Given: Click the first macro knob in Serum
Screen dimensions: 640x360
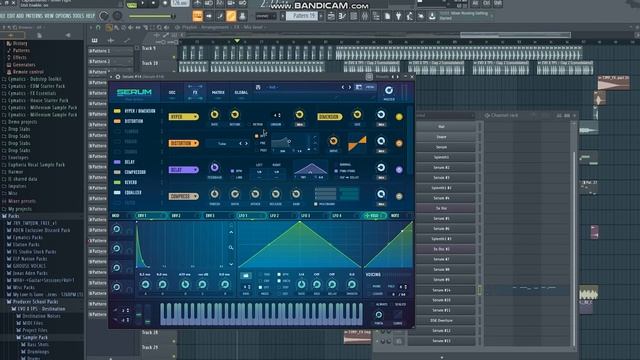Looking at the screenshot, I should [x=117, y=229].
